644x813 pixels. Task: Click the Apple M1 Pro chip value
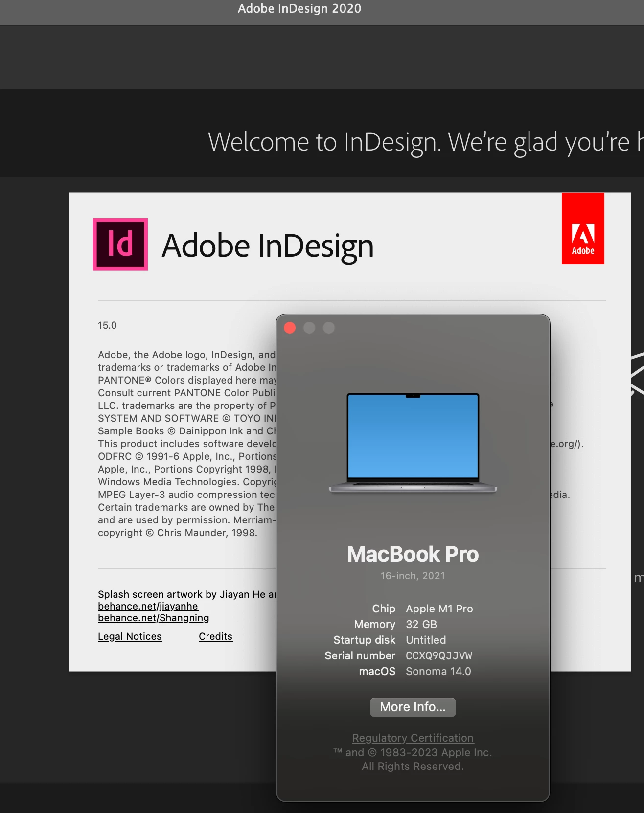[439, 609]
